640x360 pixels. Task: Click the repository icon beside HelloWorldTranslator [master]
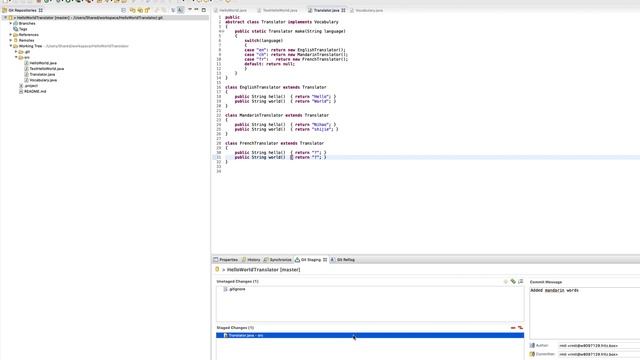[217, 269]
